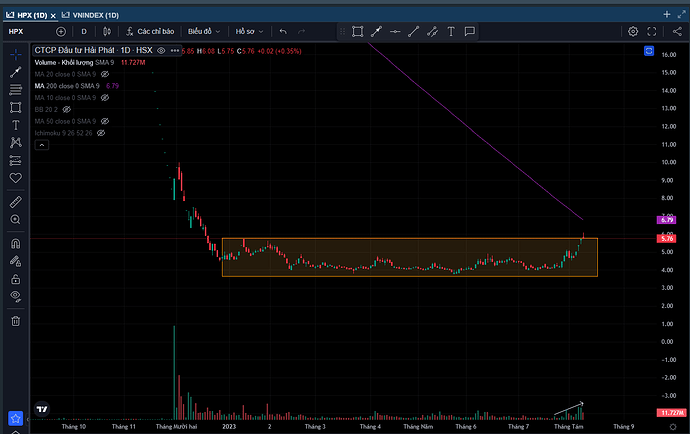Open the Biểu đồ dropdown
Screen dimensions: 690x434
pos(205,31)
